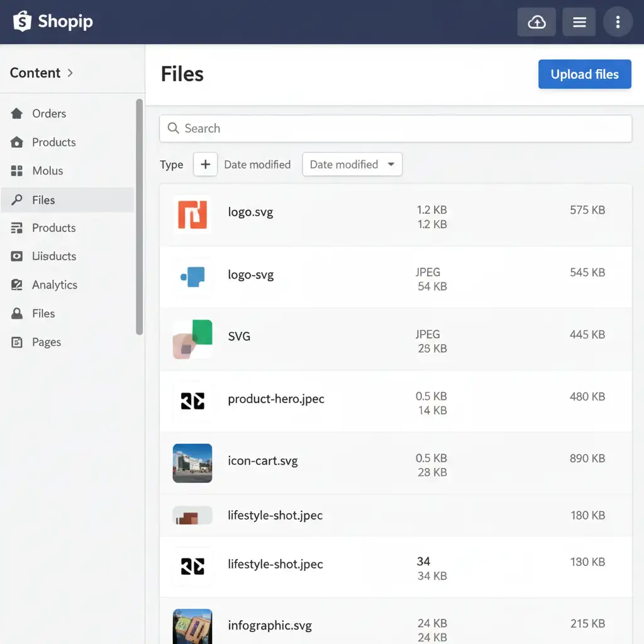Click the sidebar vertical scrollbar
The width and height of the screenshot is (644, 644).
click(x=140, y=217)
